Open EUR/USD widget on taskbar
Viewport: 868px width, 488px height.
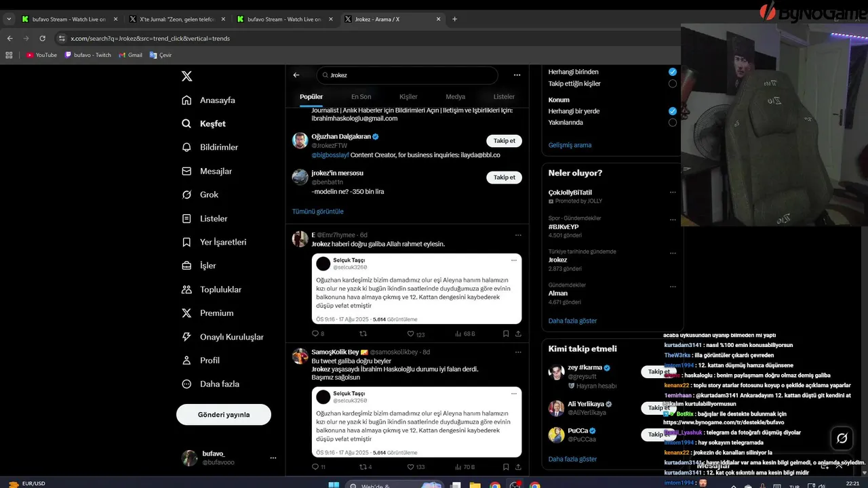[x=27, y=484]
